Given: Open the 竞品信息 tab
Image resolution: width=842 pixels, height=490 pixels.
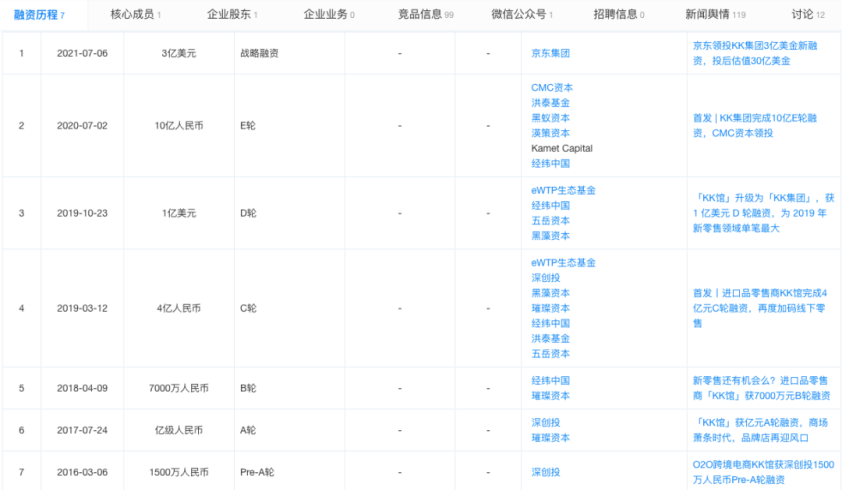Looking at the screenshot, I should pyautogui.click(x=425, y=15).
